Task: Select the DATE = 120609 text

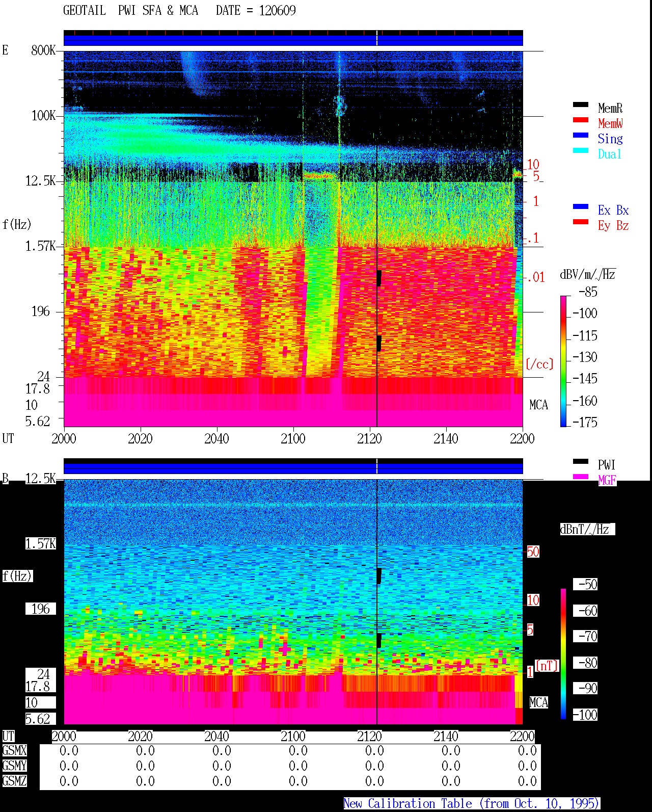Action: (x=256, y=11)
